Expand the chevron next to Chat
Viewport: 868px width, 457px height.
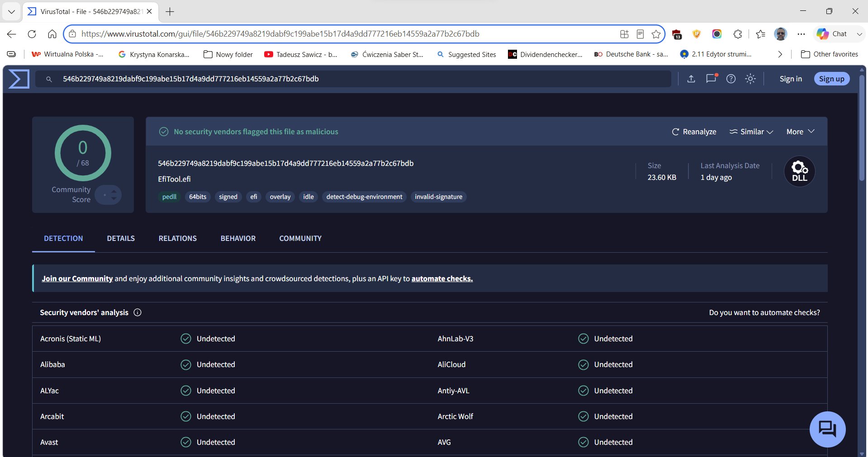[859, 34]
